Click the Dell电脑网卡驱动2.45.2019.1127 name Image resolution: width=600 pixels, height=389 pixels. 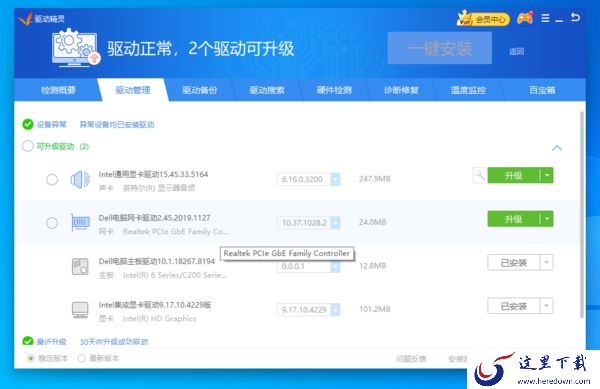pyautogui.click(x=155, y=218)
